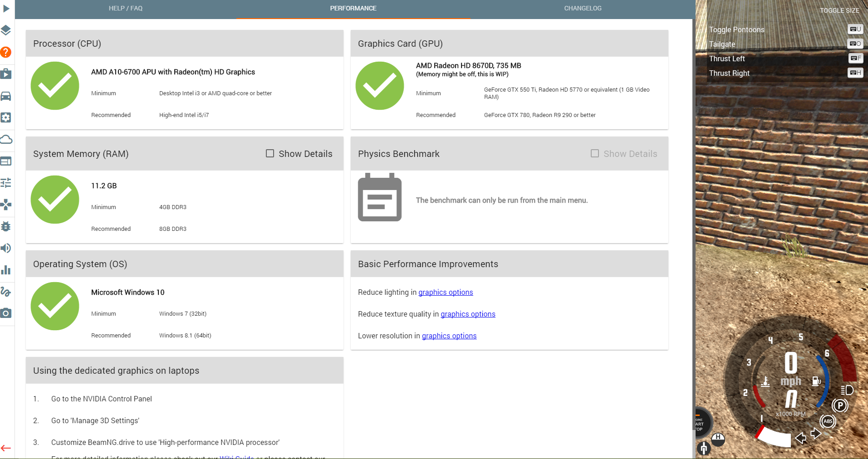Open the bar chart performance icon
The width and height of the screenshot is (868, 459).
coord(6,270)
